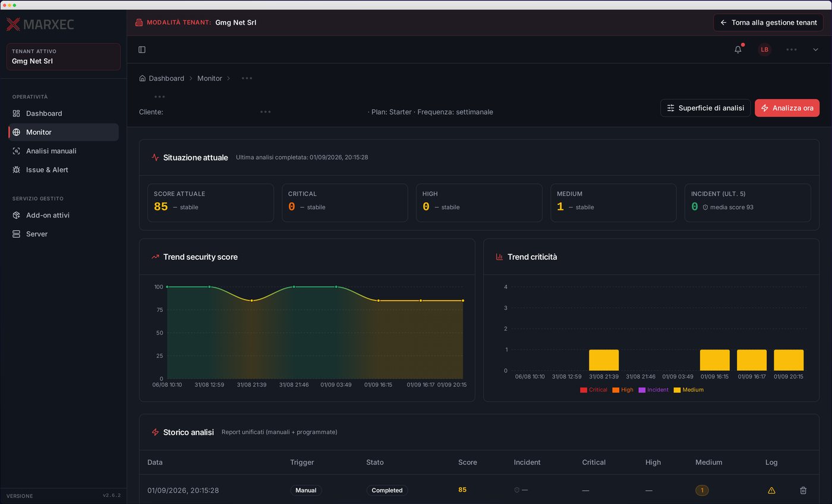Click the tenant mode building icon
The width and height of the screenshot is (832, 504).
tap(139, 23)
